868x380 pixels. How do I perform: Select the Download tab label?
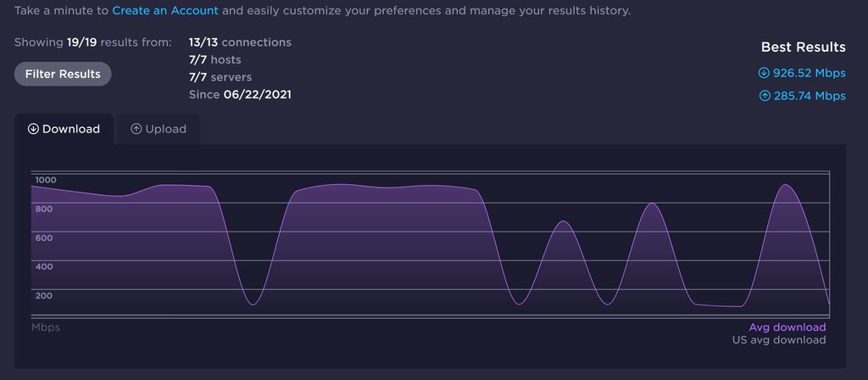coord(71,129)
